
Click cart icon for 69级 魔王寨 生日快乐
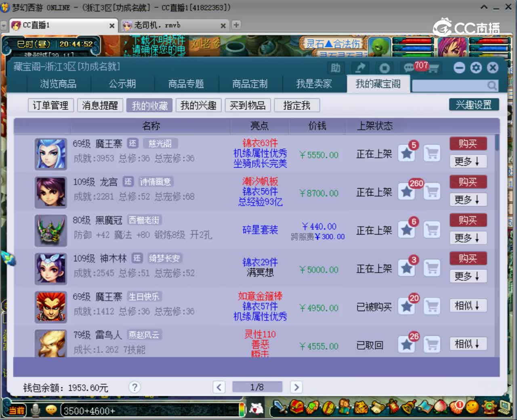[x=432, y=307]
